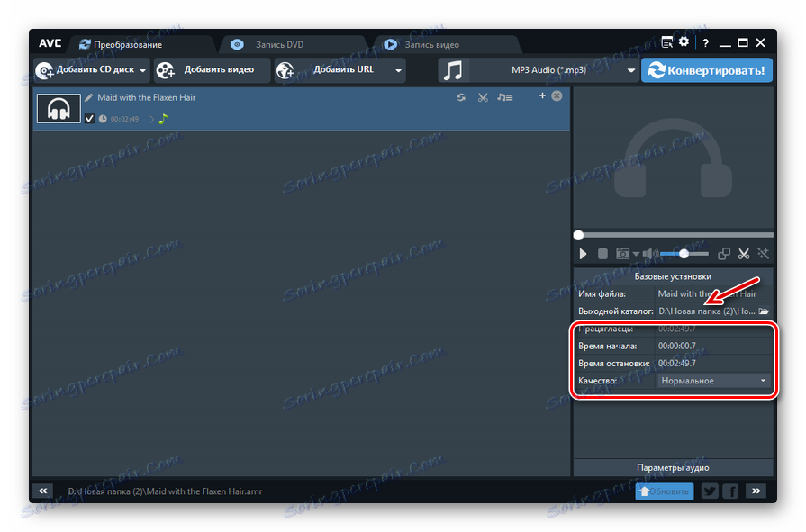Play the preview
The height and width of the screenshot is (532, 806).
coord(583,254)
